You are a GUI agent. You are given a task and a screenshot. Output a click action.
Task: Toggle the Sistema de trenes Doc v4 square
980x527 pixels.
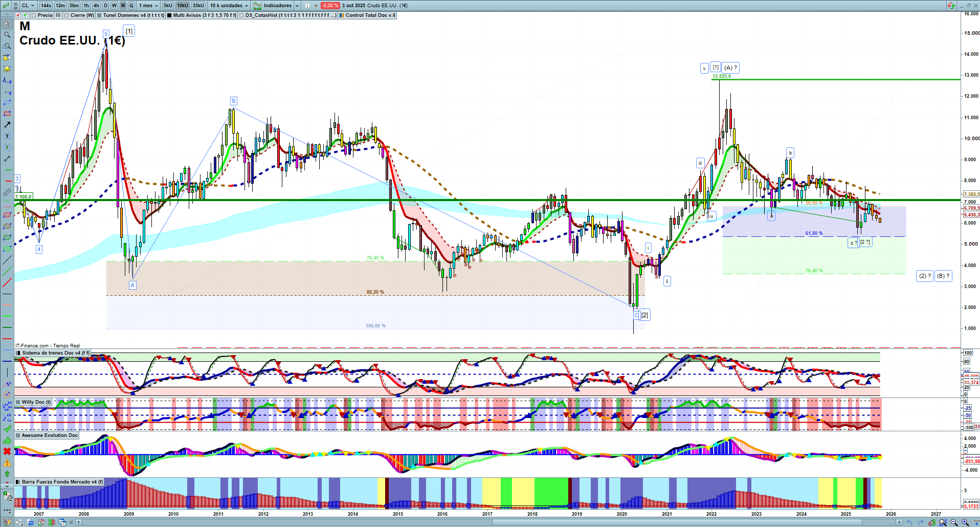pyautogui.click(x=18, y=353)
